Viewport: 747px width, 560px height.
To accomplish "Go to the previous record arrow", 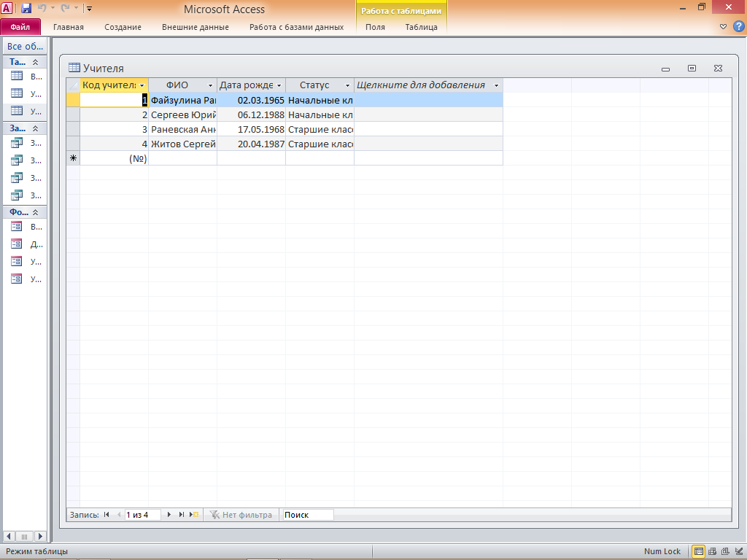I will [119, 515].
